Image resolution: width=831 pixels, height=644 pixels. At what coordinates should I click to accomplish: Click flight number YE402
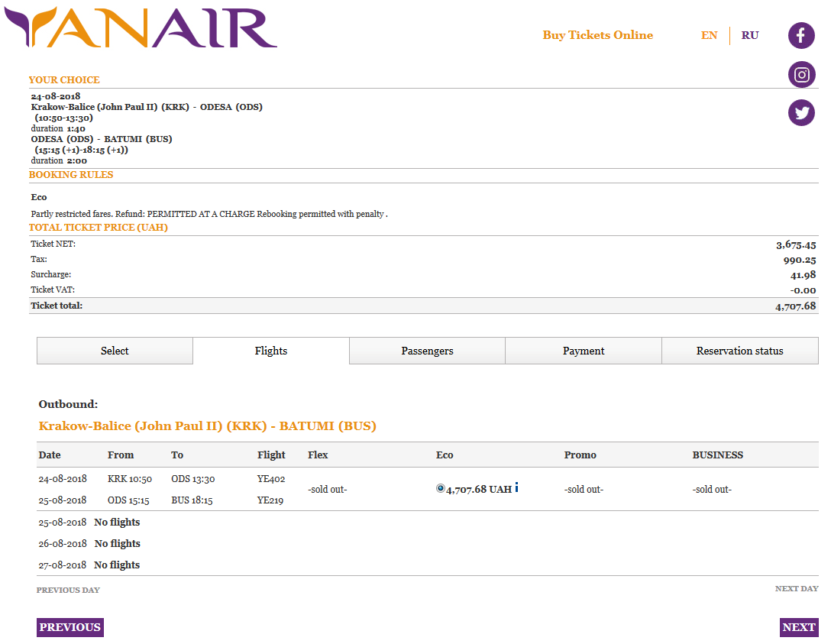271,479
